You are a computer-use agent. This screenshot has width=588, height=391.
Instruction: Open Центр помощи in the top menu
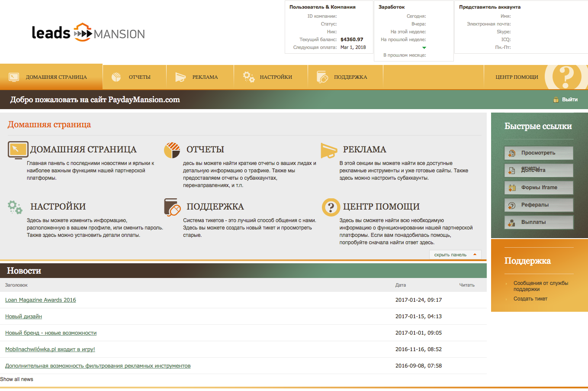point(517,77)
